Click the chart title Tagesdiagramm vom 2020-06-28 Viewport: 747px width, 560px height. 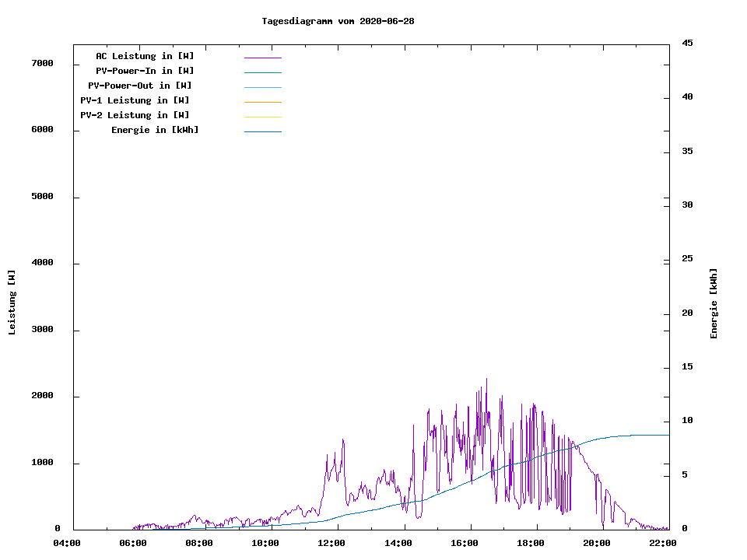coord(338,21)
